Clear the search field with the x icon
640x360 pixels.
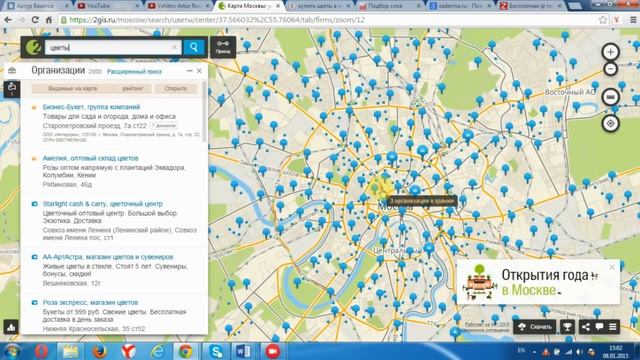click(x=174, y=47)
